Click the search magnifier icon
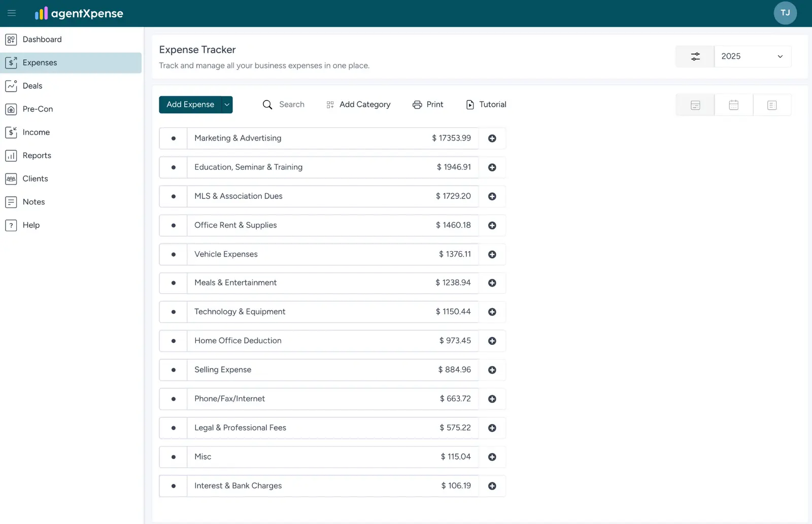The image size is (812, 524). click(267, 104)
